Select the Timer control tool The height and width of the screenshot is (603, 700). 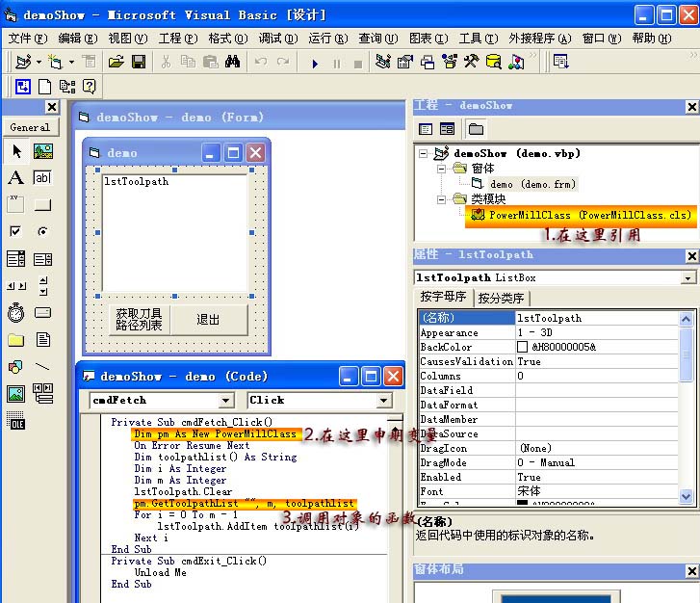[x=16, y=313]
